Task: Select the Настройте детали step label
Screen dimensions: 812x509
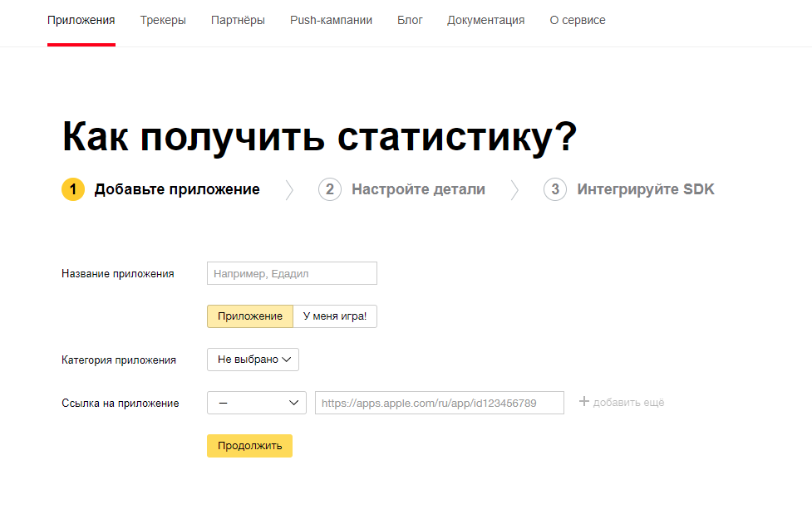Action: tap(418, 190)
